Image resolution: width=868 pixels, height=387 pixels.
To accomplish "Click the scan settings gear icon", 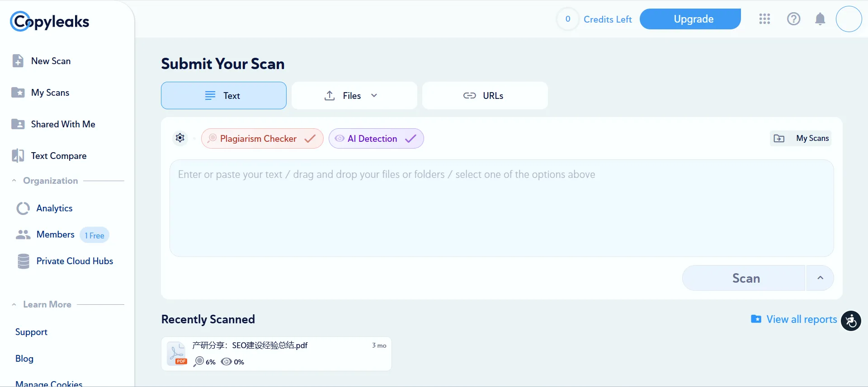I will point(180,138).
